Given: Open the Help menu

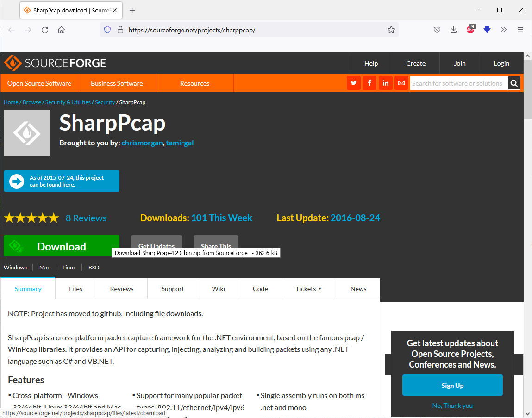Looking at the screenshot, I should click(371, 63).
